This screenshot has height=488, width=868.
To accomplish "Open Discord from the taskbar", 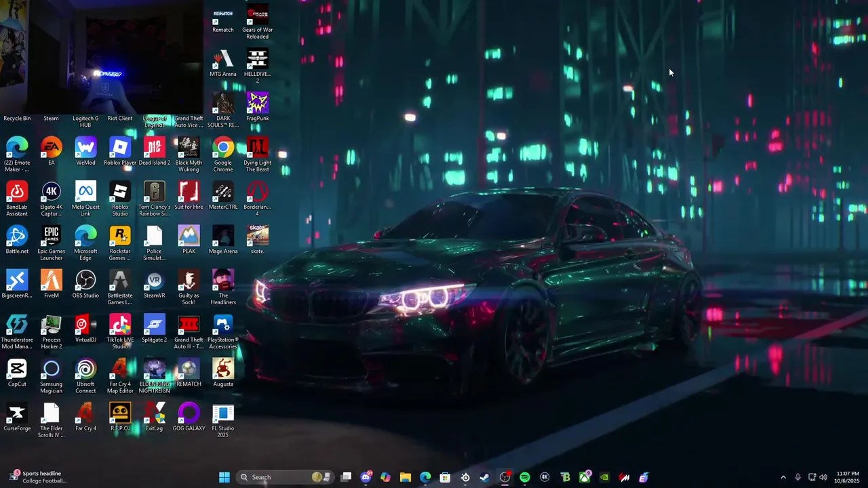I will pos(366,477).
